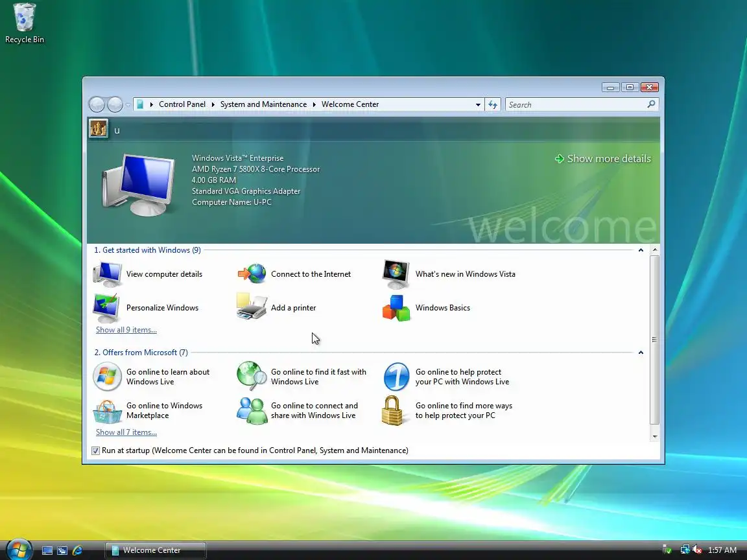Screen dimensions: 747x560
Task: Open View computer details item
Action: tap(148, 274)
